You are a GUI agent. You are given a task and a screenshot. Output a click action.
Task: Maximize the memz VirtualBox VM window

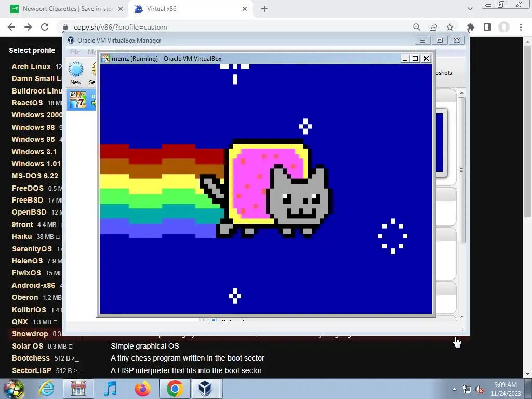415,58
